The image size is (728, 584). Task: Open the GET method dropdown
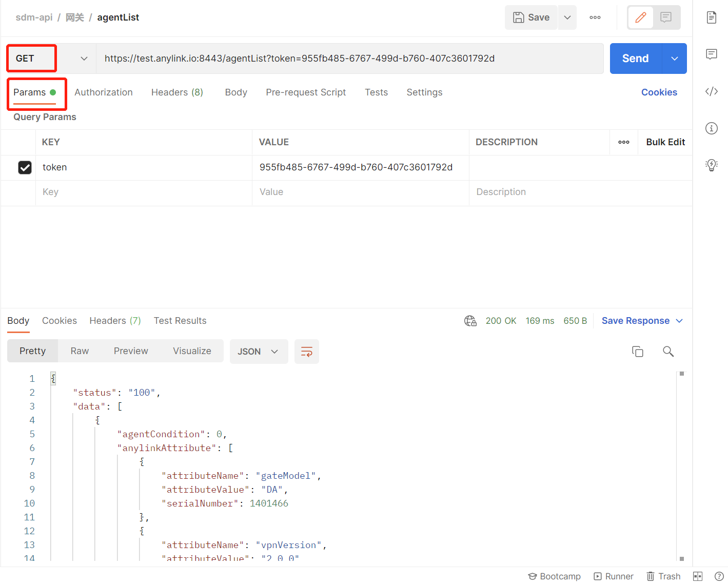51,59
